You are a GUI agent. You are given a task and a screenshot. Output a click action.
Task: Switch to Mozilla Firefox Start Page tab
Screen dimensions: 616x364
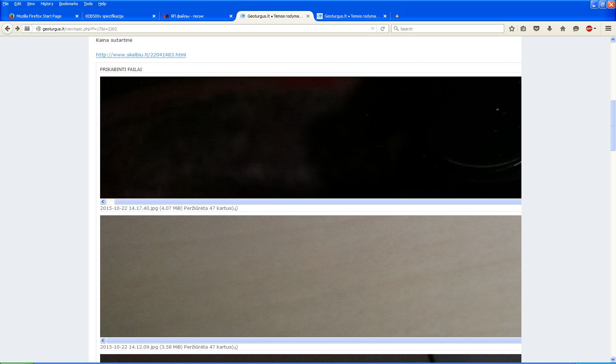(39, 16)
